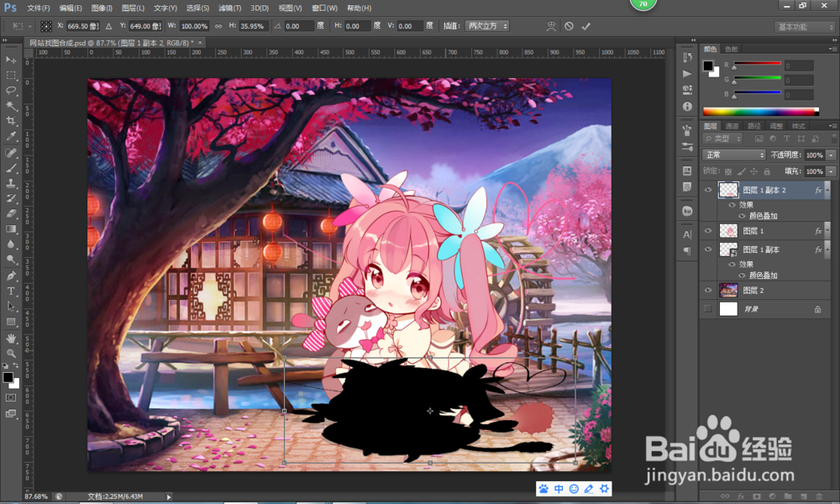The height and width of the screenshot is (504, 840).
Task: Open the 滤镜(T) menu
Action: click(x=229, y=8)
